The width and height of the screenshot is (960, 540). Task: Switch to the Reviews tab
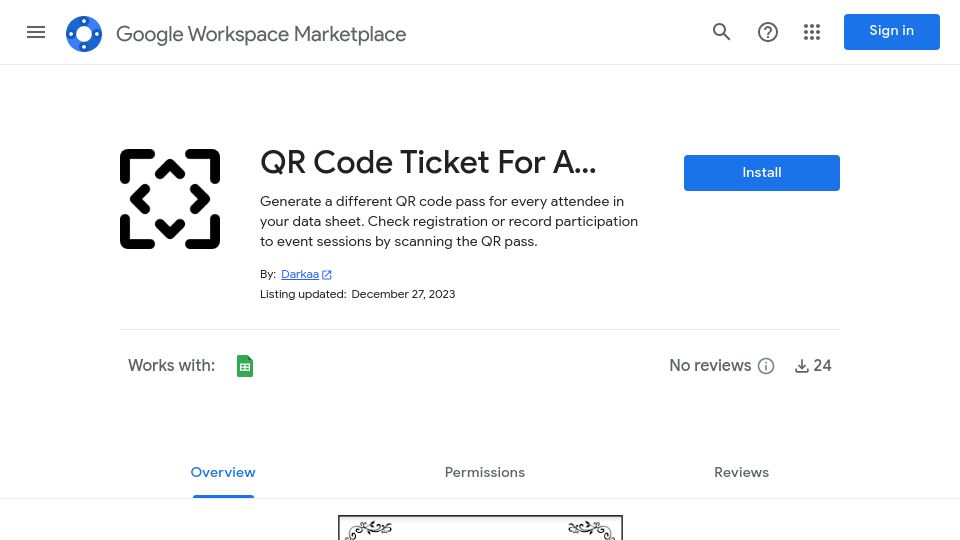tap(741, 472)
